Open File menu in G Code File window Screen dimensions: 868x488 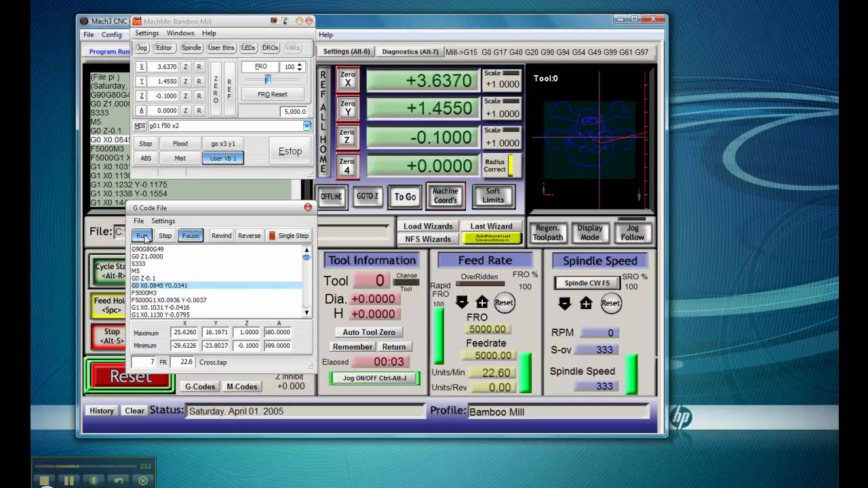click(x=138, y=221)
